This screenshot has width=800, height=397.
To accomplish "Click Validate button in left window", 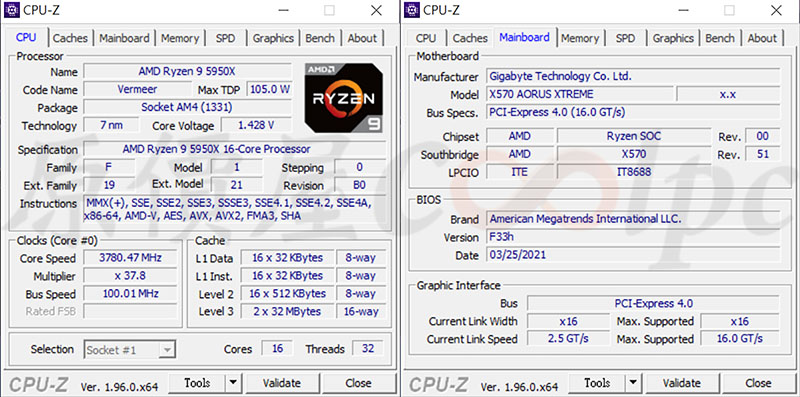I will [282, 383].
